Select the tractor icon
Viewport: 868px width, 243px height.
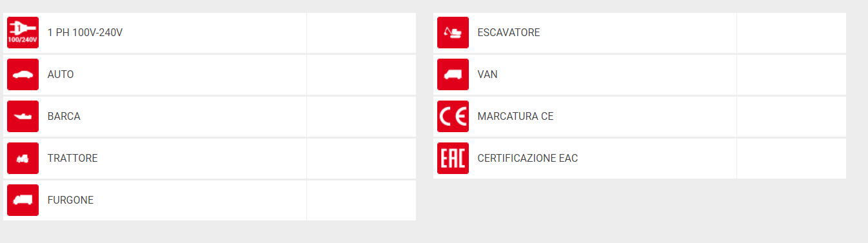23,158
